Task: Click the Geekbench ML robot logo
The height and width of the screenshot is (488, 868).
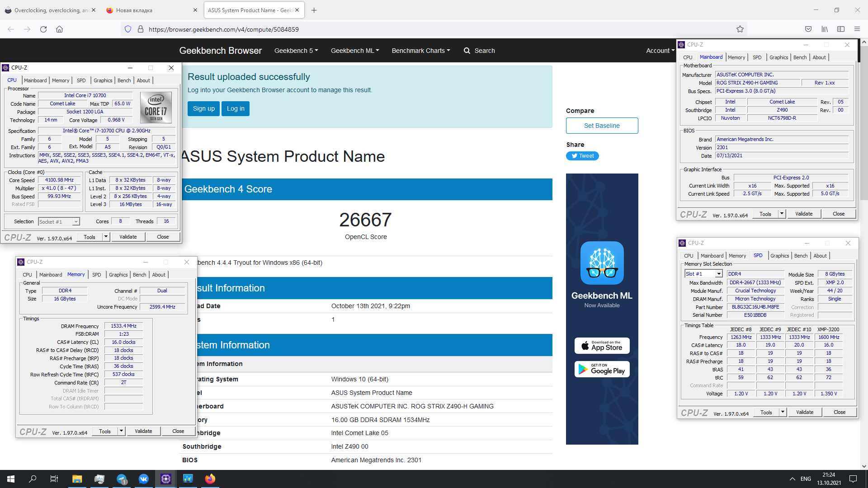Action: pyautogui.click(x=602, y=263)
